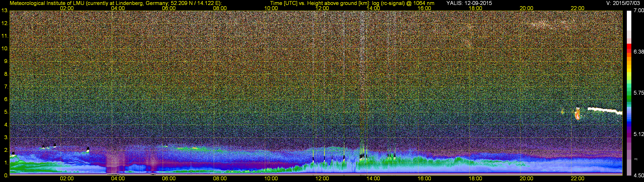Click the 04:00 label on the lower time axis
Viewport: 644px width, 182px height.
coord(118,179)
